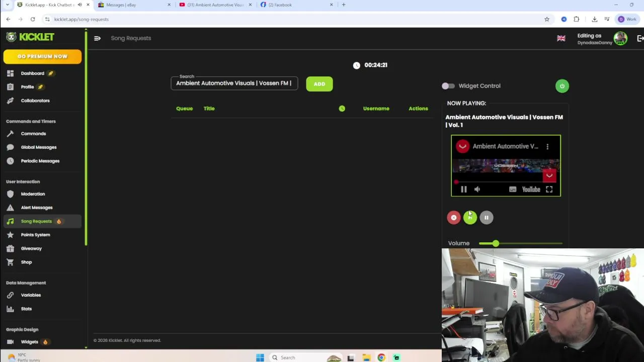The width and height of the screenshot is (644, 362).
Task: Adjust the Volume slider handle
Action: (496, 243)
